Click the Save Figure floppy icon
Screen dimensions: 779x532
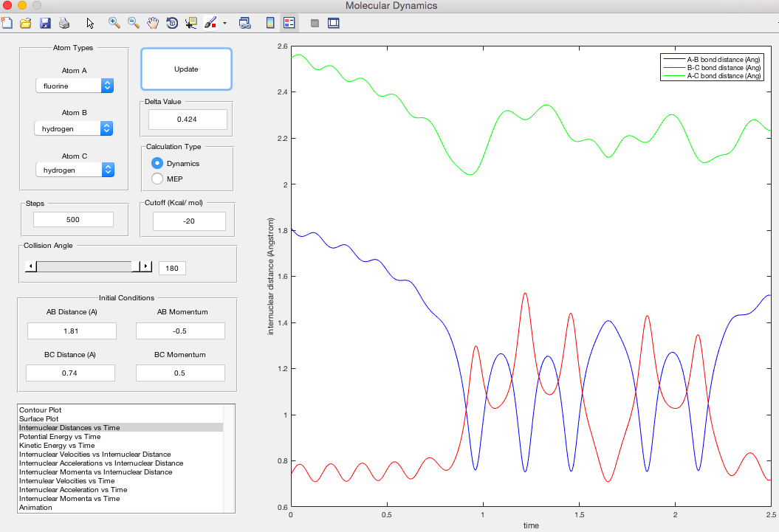(x=45, y=23)
